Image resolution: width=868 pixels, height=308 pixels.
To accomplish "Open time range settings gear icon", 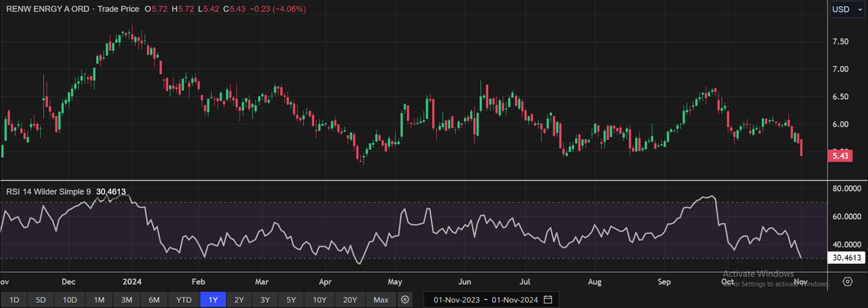I will point(404,300).
